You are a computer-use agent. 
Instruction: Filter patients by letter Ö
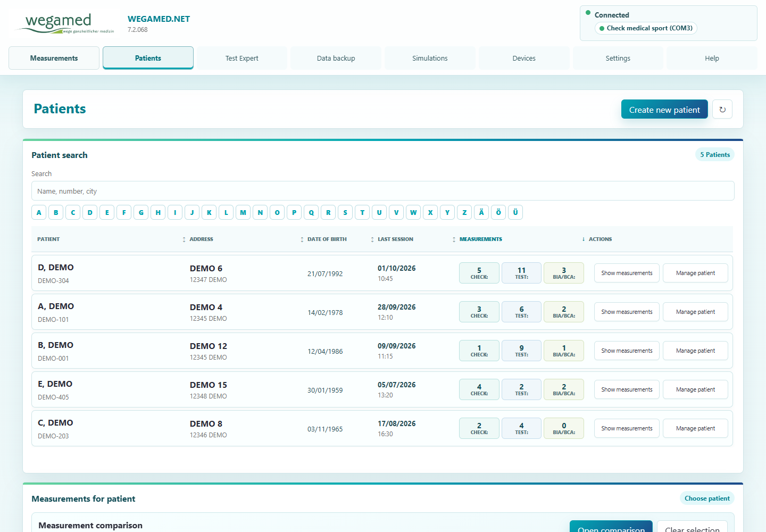(x=498, y=212)
